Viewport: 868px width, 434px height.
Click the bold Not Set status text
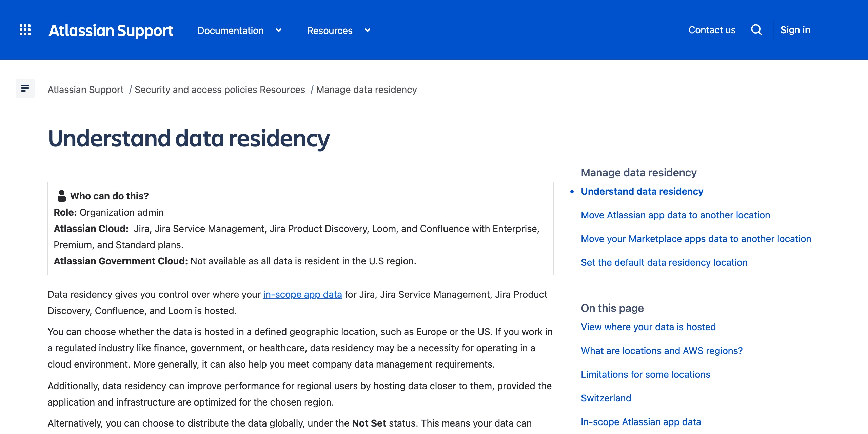[369, 423]
